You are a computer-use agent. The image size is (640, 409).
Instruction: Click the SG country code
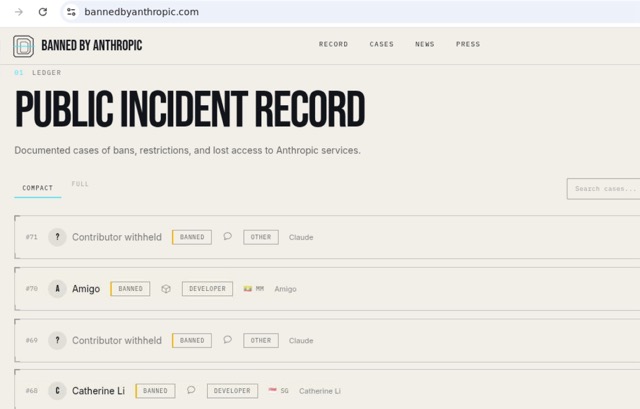(x=284, y=391)
